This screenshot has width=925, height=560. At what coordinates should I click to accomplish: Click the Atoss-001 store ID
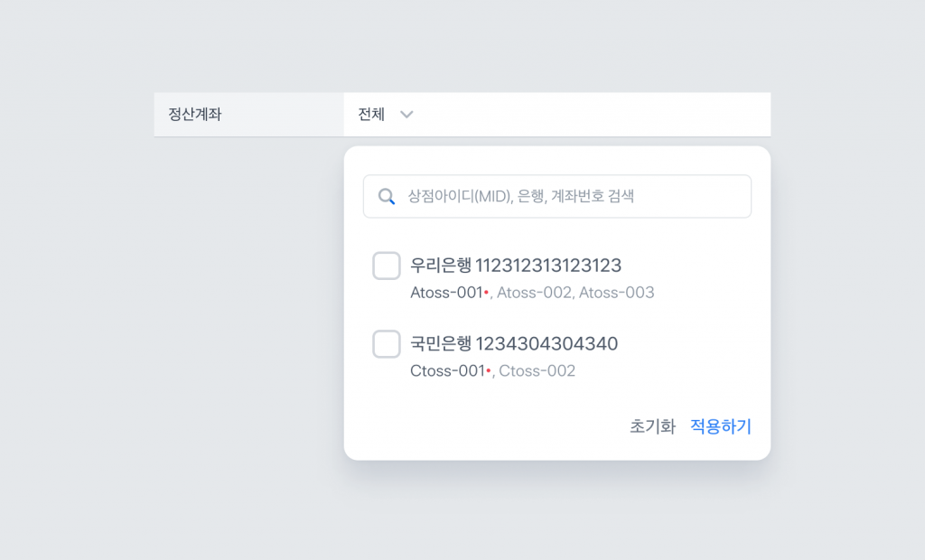[446, 293]
